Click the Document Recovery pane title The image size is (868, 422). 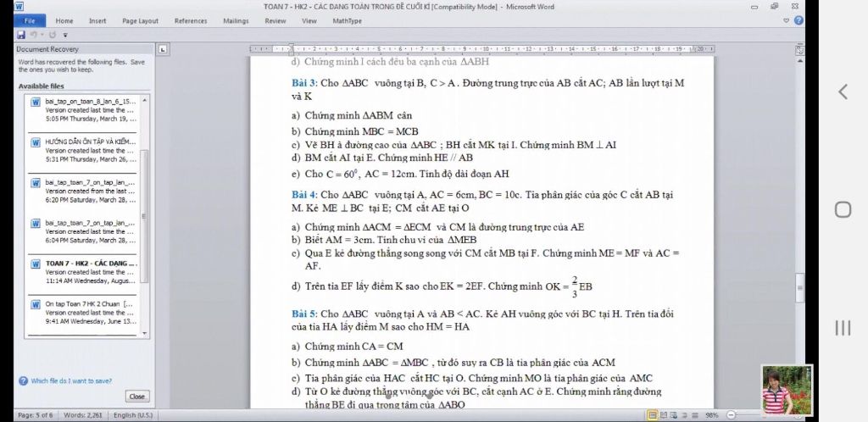(x=48, y=49)
